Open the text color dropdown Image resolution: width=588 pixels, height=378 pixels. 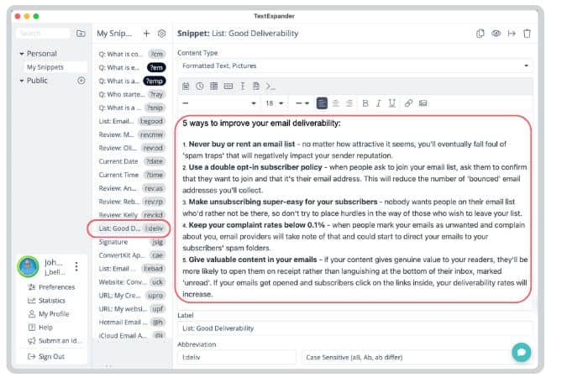click(x=302, y=103)
